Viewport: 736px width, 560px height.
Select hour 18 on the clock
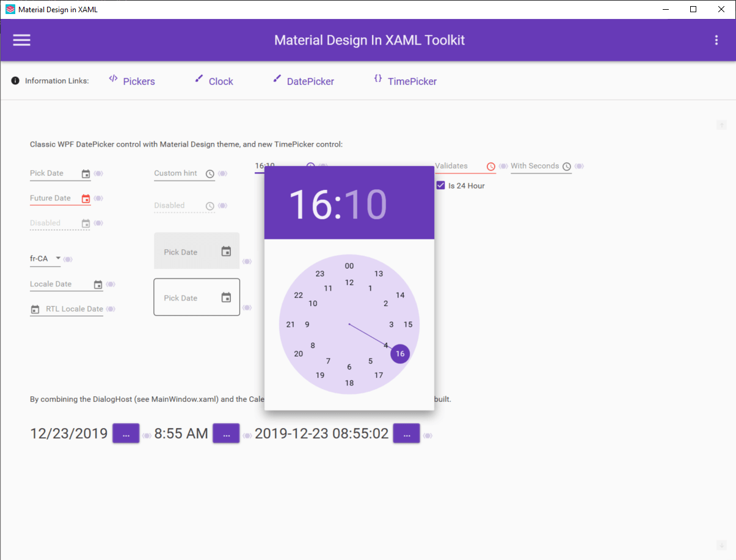[349, 383]
